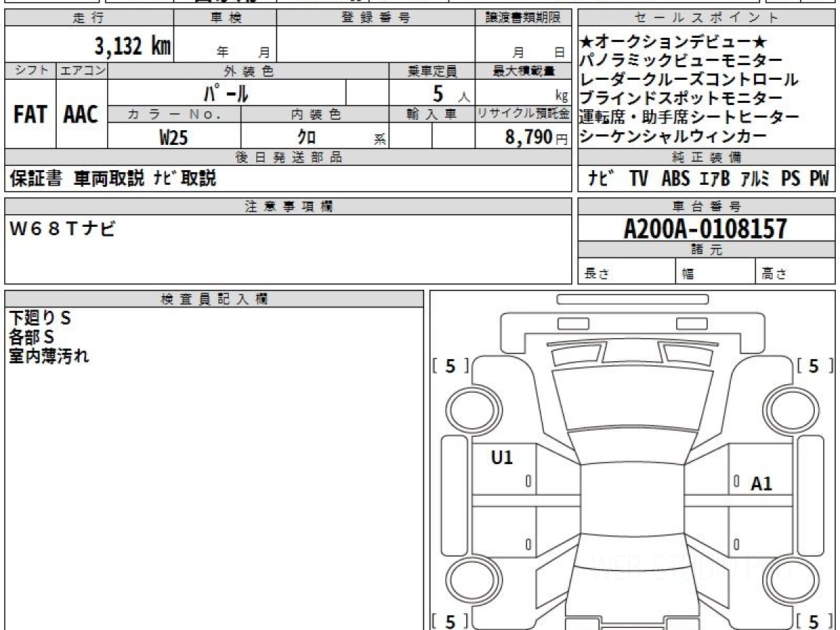840x630 pixels.
Task: Select the 外装色 header
Action: tap(248, 71)
